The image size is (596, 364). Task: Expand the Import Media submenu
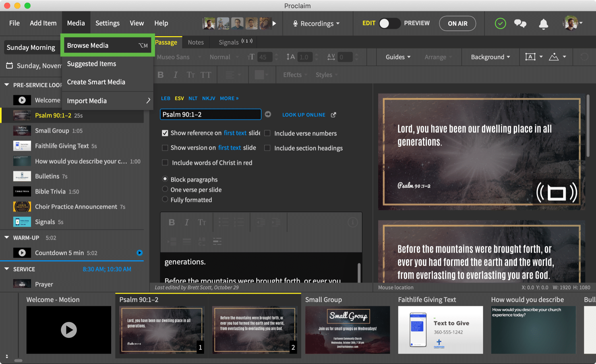click(107, 101)
